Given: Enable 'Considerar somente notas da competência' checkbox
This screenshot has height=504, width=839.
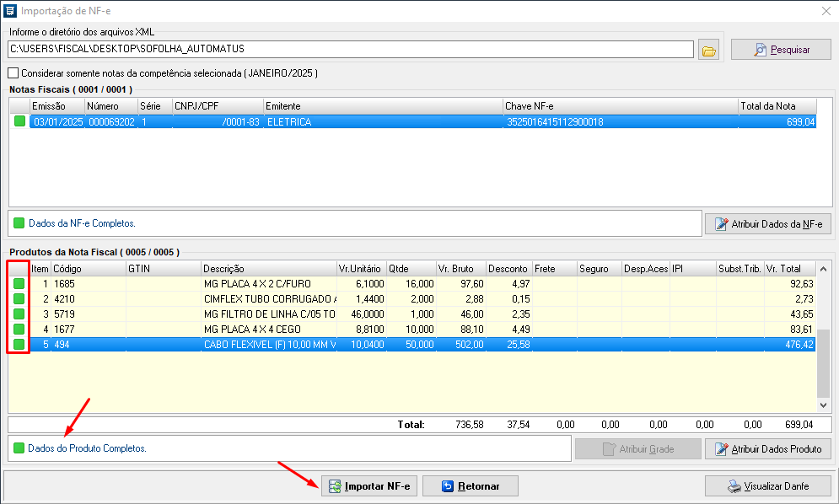Looking at the screenshot, I should point(13,73).
